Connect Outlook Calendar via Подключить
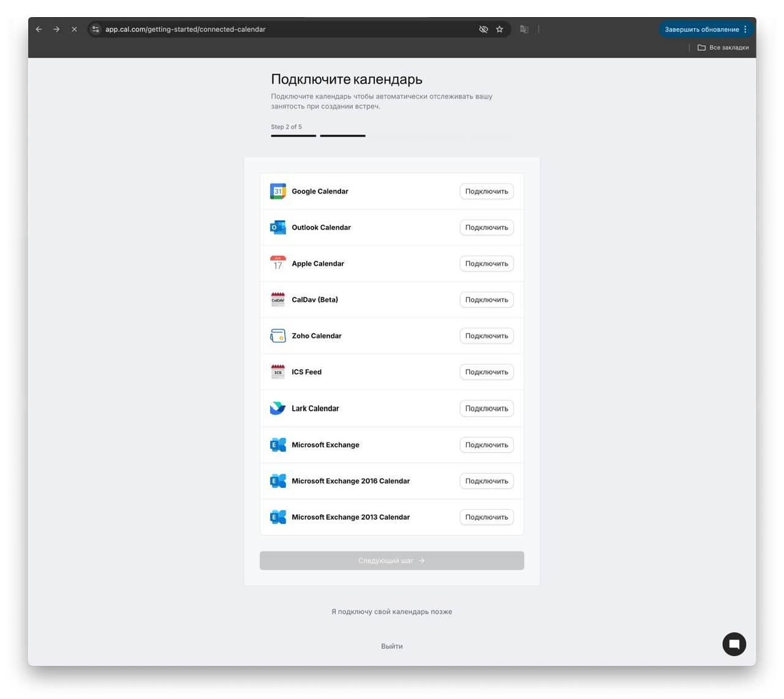 click(486, 228)
